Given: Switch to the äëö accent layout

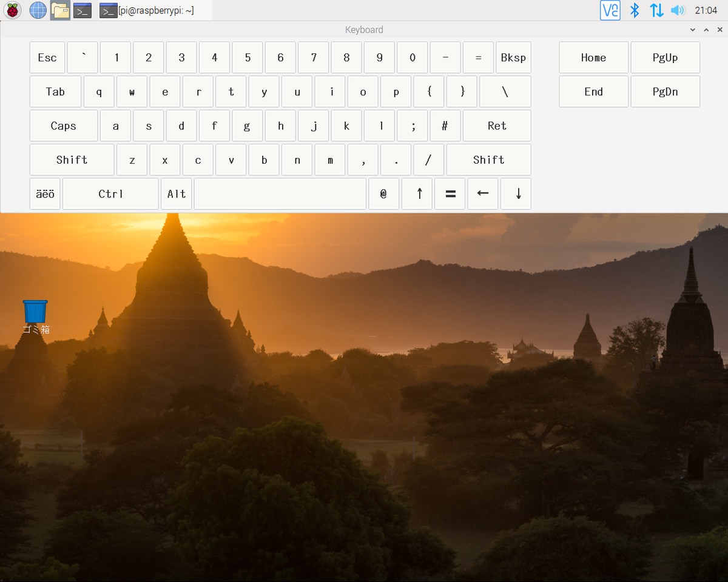Looking at the screenshot, I should 45,194.
